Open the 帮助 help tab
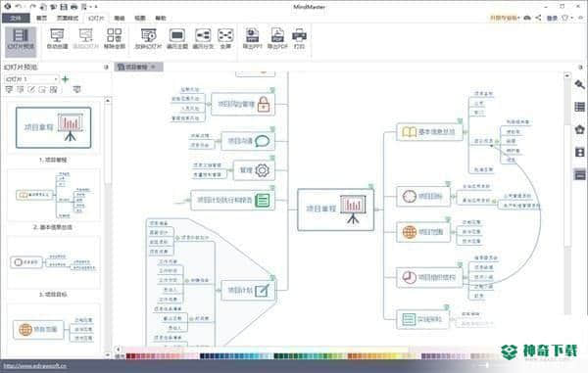This screenshot has width=588, height=373. click(161, 18)
